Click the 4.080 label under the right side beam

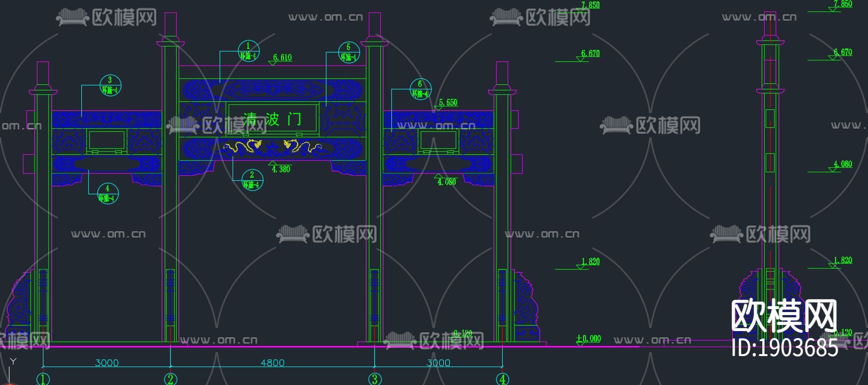pos(447,182)
